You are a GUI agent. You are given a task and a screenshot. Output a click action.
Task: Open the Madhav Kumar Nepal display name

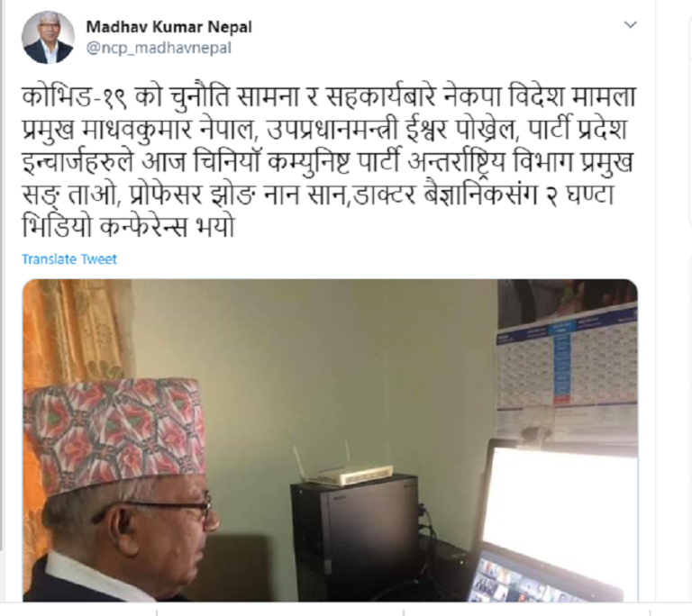click(168, 27)
